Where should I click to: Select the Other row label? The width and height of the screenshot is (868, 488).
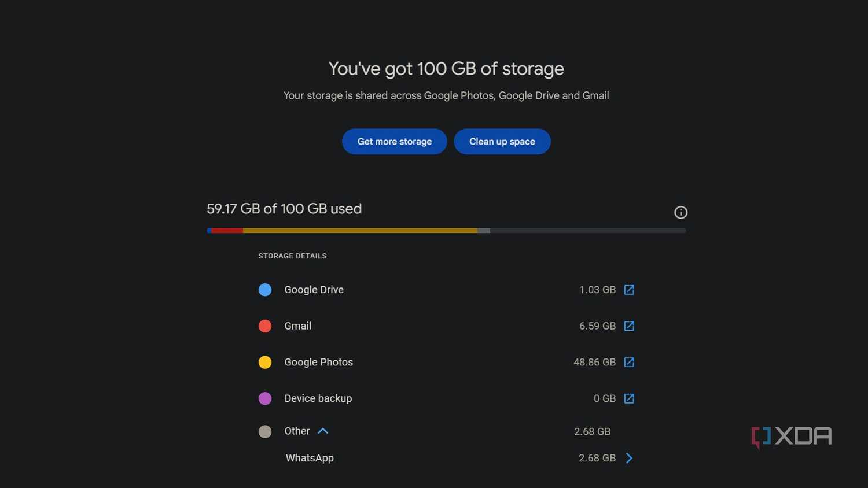[297, 431]
